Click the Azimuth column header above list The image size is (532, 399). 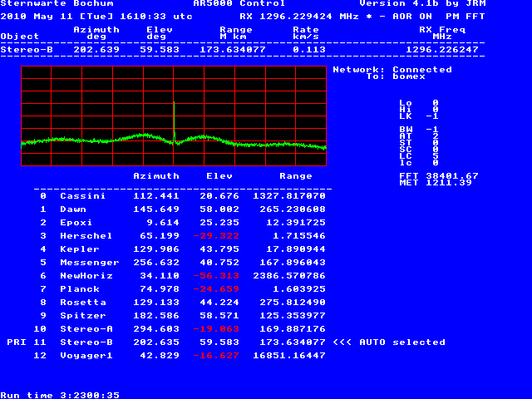click(x=156, y=176)
